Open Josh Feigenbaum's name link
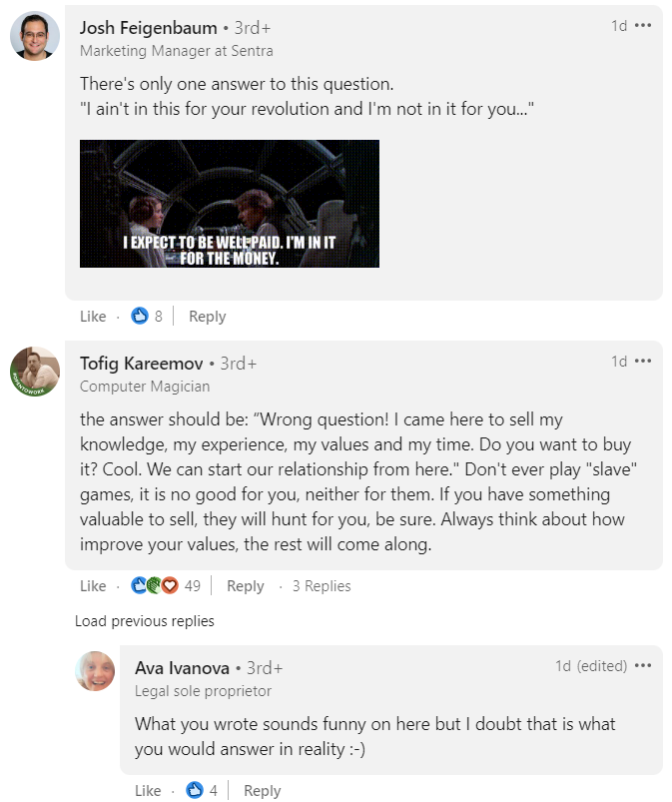The width and height of the screenshot is (672, 802). point(149,28)
